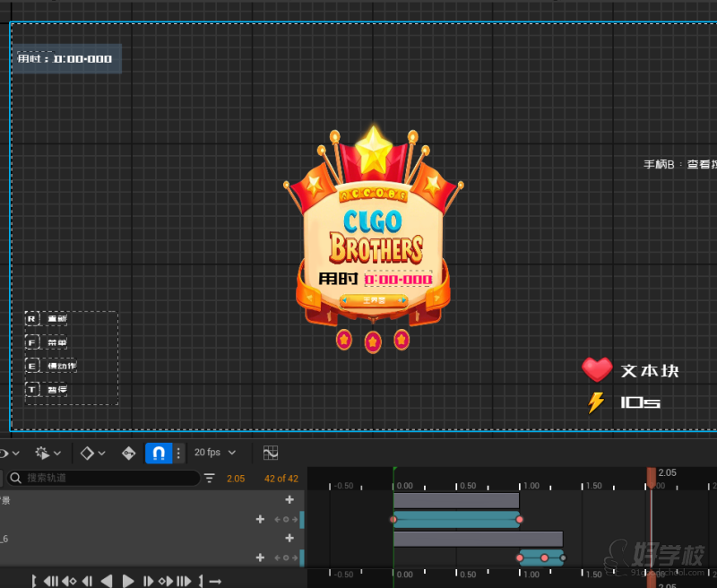Click the search tracks input field
Screen dimensions: 717x588
point(108,479)
